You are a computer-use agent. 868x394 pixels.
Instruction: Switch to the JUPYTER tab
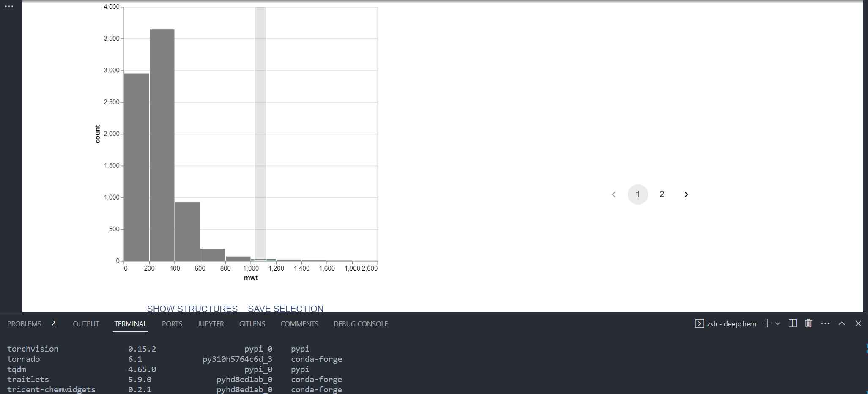210,324
